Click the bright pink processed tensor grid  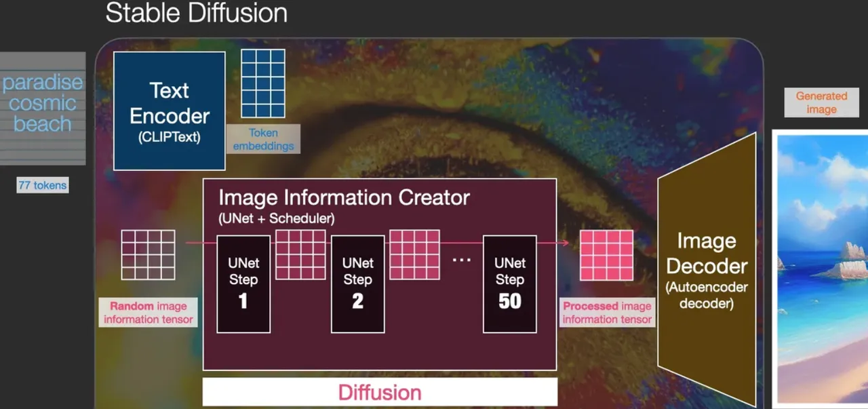[606, 254]
